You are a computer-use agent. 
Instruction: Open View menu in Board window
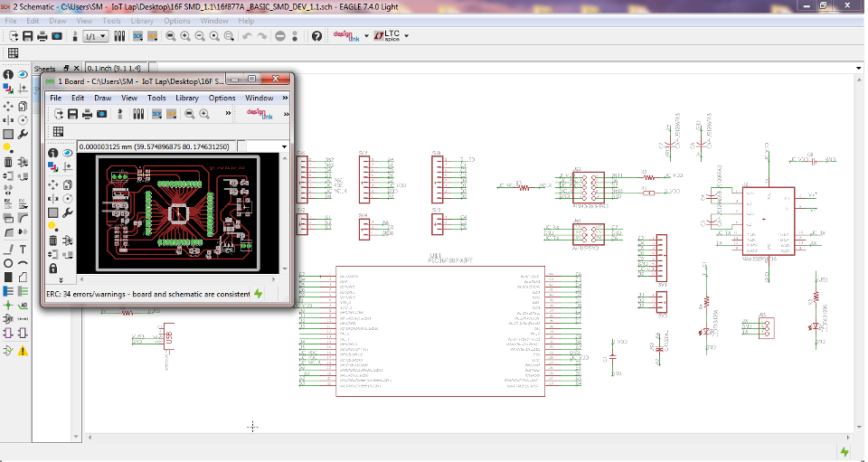(x=129, y=98)
